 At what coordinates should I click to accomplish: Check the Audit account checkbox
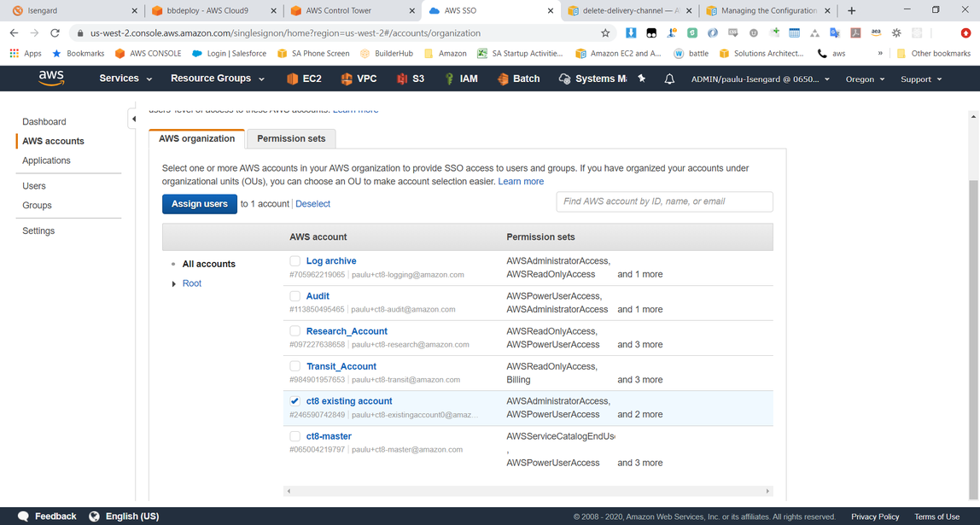295,296
